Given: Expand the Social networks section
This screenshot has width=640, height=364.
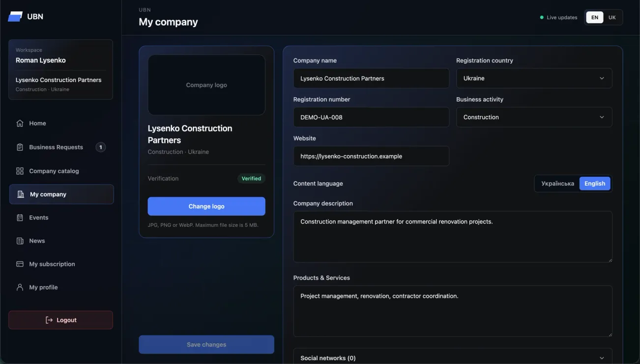Looking at the screenshot, I should point(452,357).
